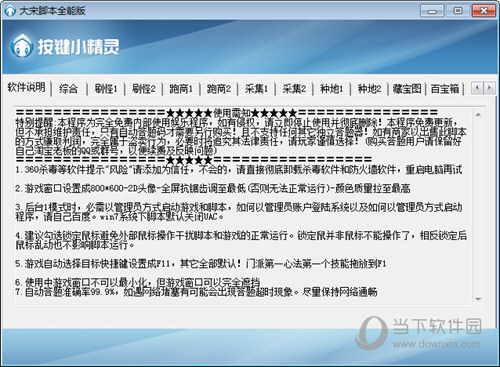Image resolution: width=500 pixels, height=367 pixels.
Task: Open the 种地1 tab
Action: coord(332,89)
